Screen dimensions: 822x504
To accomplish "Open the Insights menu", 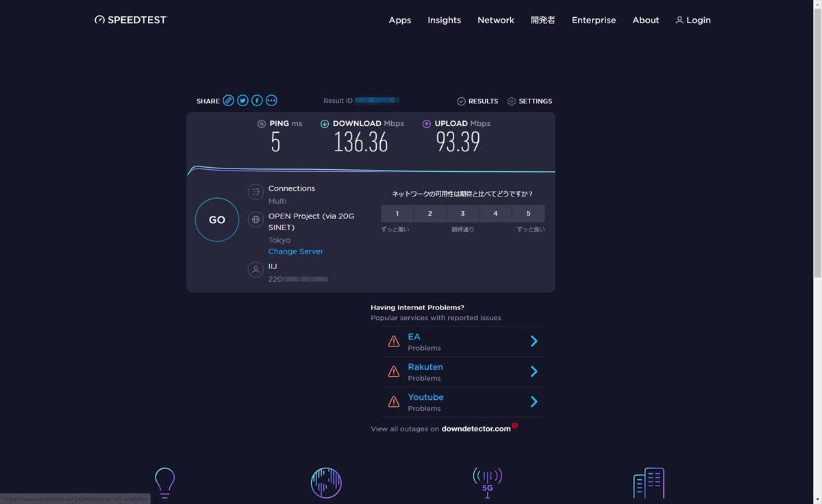I will tap(445, 21).
